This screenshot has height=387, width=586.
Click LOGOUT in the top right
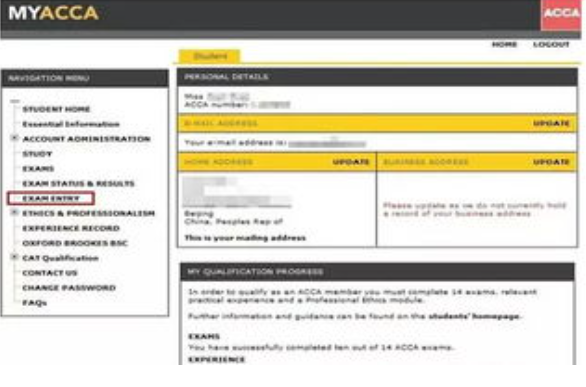click(x=551, y=44)
